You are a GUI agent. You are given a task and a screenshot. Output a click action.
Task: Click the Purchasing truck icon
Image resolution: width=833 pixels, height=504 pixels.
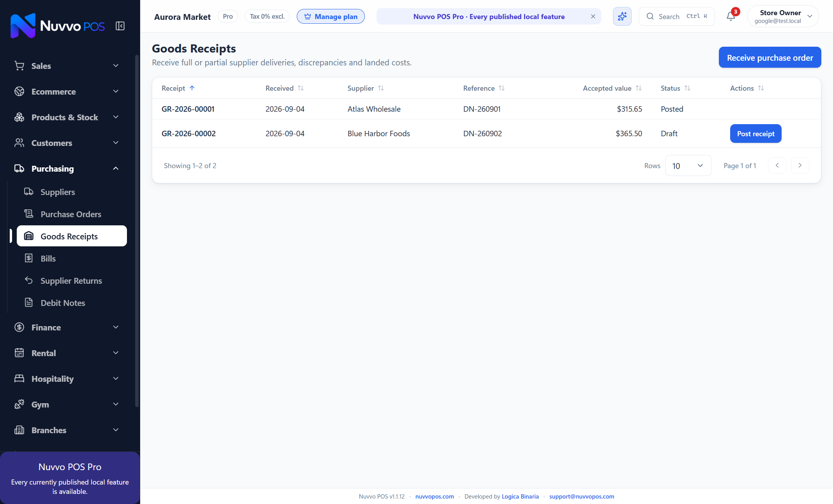pos(19,169)
